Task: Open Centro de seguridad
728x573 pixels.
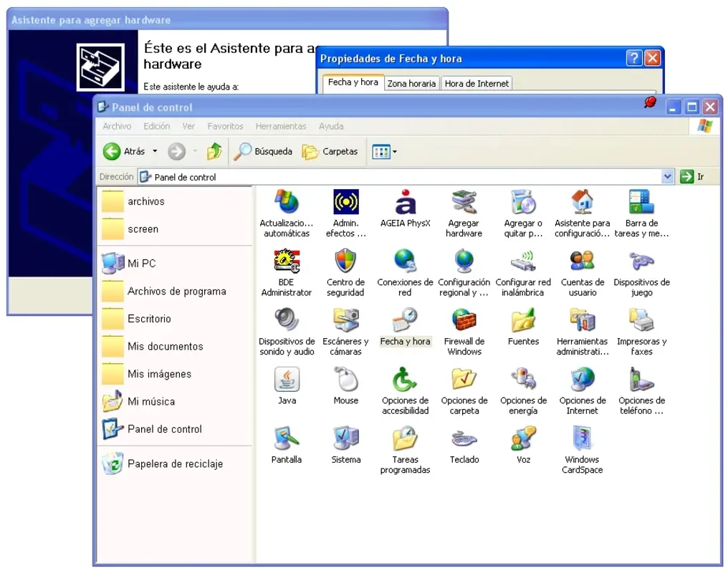Action: 345,262
